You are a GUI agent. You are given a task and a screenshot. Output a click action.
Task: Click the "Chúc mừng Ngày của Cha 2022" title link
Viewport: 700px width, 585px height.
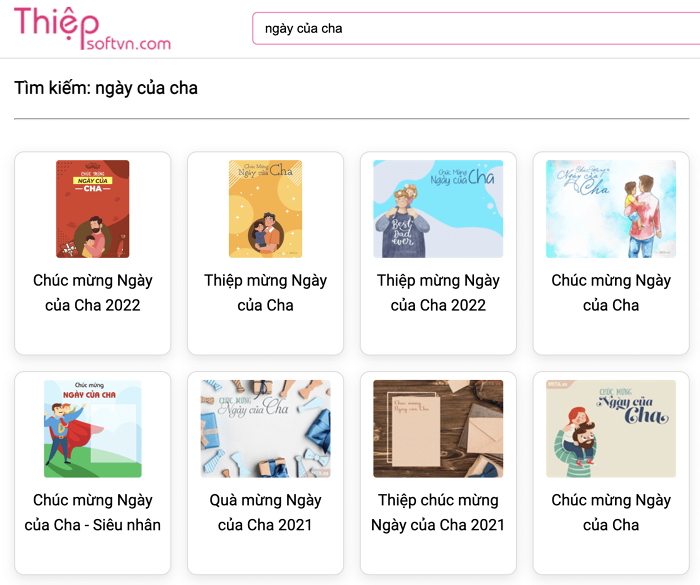pyautogui.click(x=92, y=292)
